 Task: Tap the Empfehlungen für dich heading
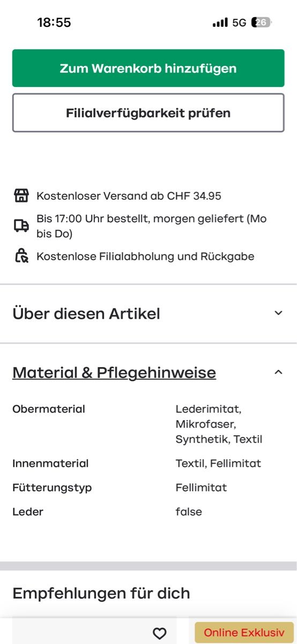[x=101, y=593]
